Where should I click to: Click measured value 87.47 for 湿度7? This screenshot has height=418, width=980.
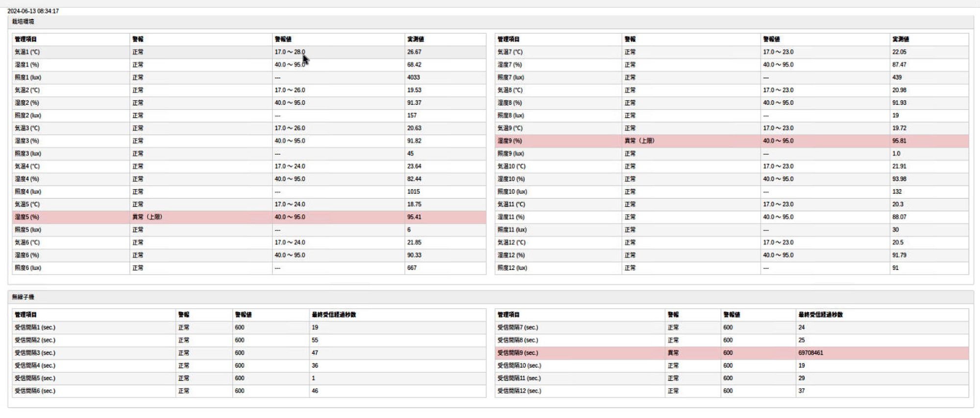click(899, 65)
